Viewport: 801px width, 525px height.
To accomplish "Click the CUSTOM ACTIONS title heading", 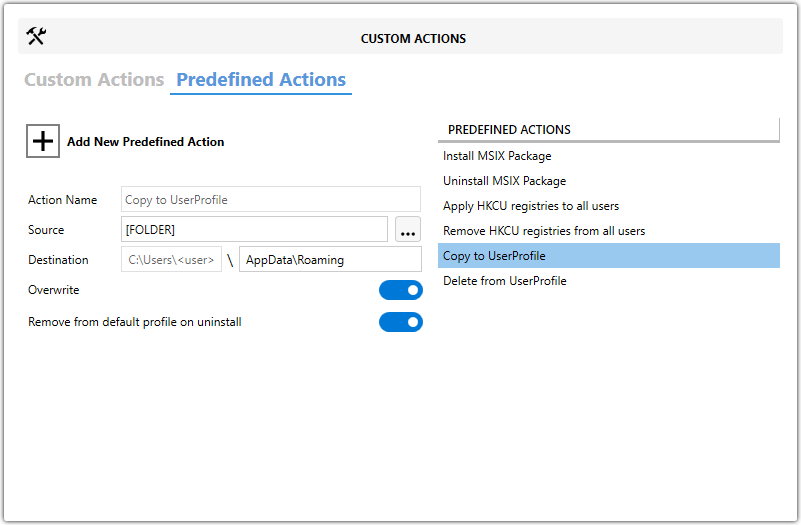I will [x=413, y=38].
